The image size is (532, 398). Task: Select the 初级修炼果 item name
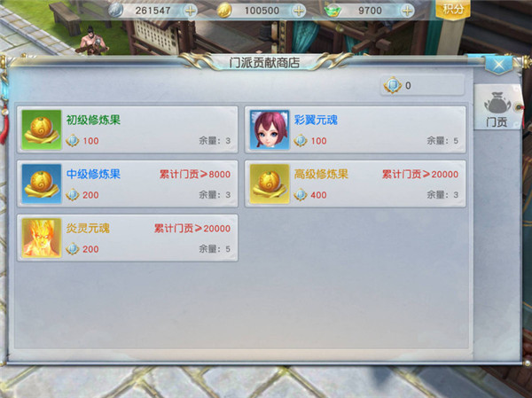pyautogui.click(x=93, y=120)
